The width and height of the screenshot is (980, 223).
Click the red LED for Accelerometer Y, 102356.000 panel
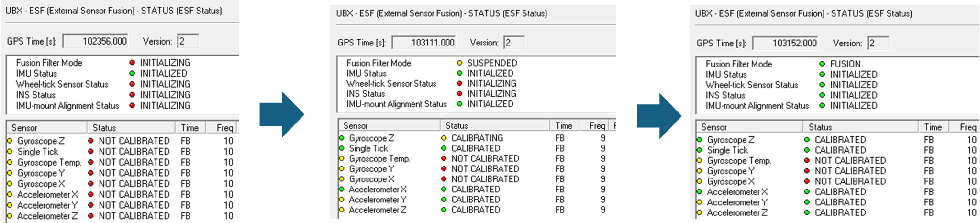[91, 205]
